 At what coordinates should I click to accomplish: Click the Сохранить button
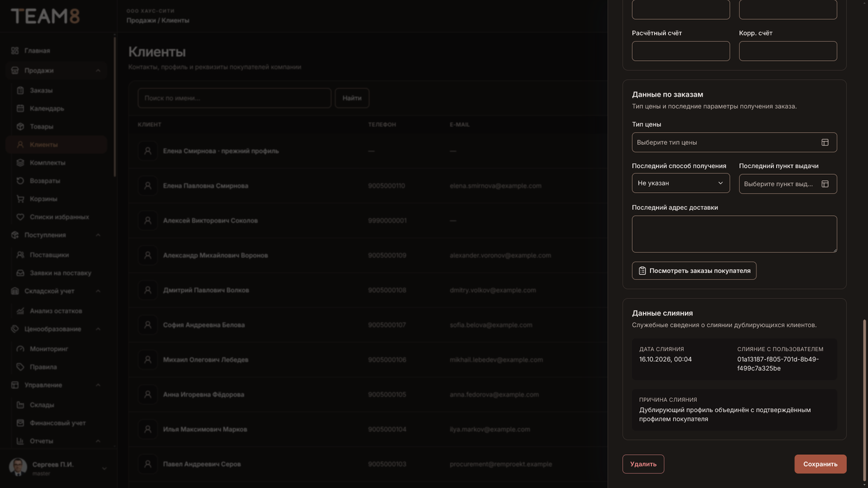(x=820, y=464)
